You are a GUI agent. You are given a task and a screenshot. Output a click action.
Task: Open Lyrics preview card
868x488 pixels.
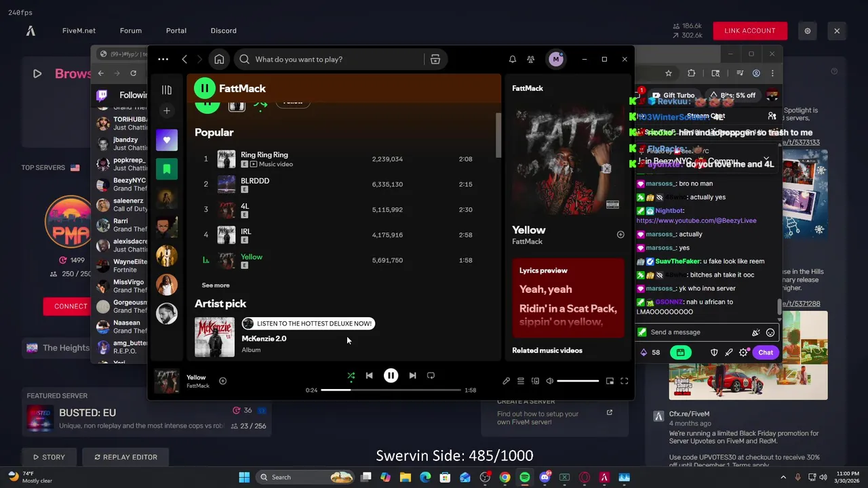(x=568, y=298)
